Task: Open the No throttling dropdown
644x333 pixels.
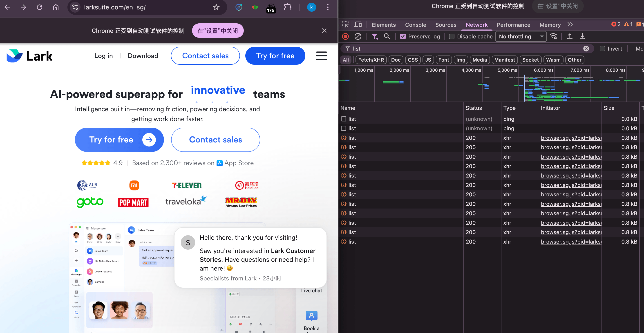Action: point(521,36)
